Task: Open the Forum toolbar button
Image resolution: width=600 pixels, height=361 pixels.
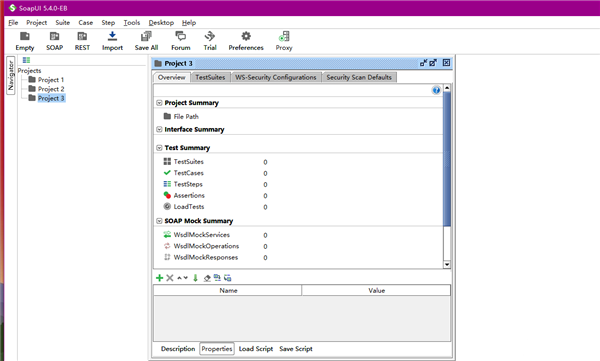Action: 181,41
